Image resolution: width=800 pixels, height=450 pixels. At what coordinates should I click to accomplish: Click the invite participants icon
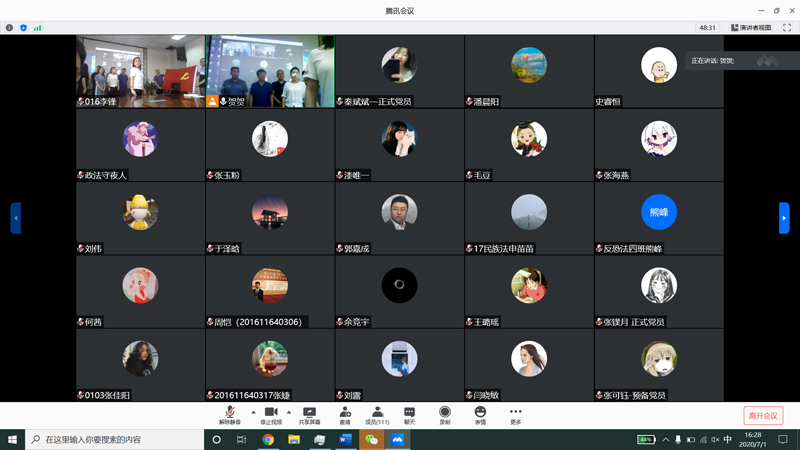tap(345, 414)
